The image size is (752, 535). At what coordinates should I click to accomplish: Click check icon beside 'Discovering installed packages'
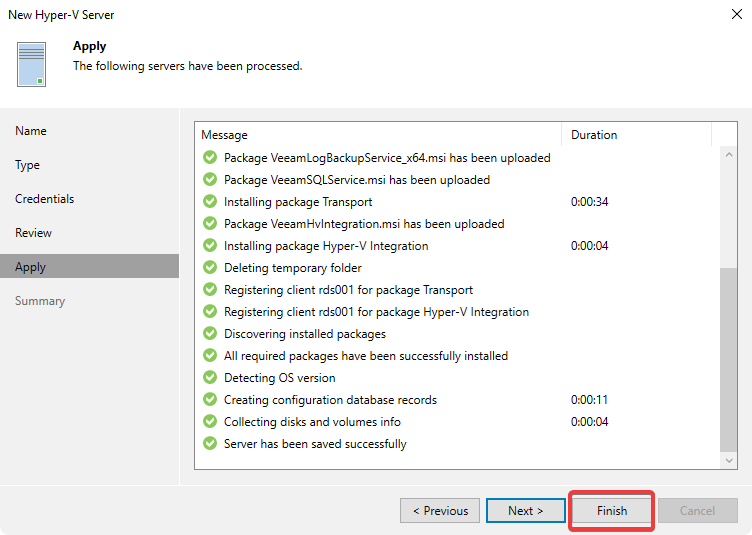pyautogui.click(x=210, y=334)
